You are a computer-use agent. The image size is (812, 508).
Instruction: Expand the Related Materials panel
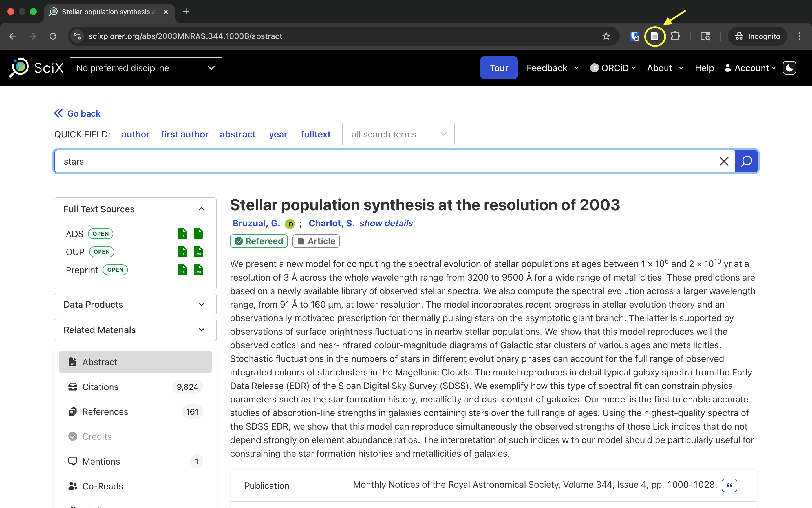click(135, 330)
